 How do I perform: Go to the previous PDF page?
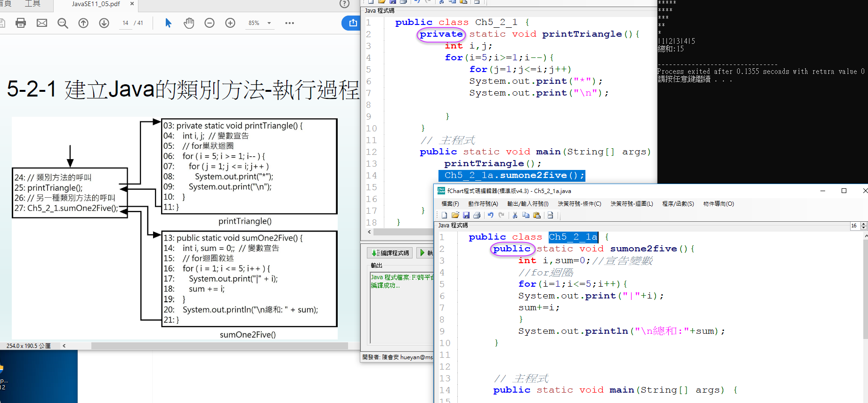(83, 23)
